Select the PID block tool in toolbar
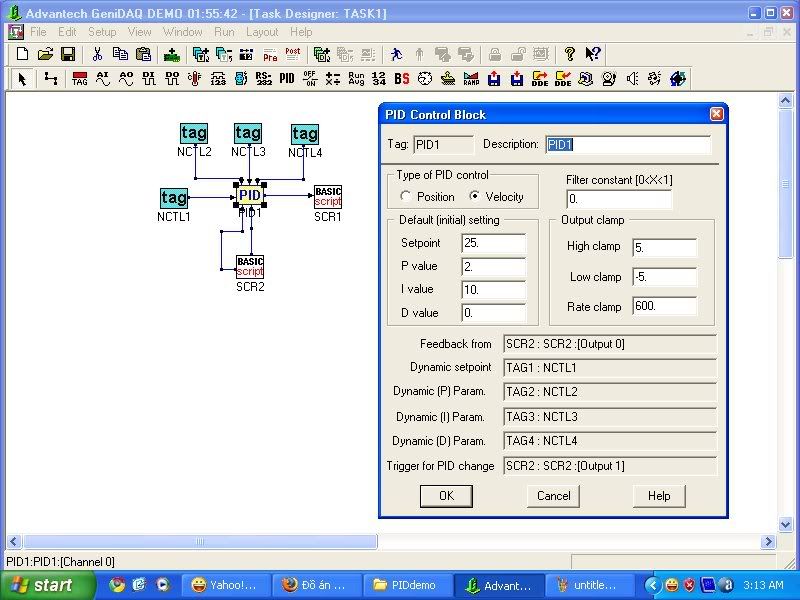 pos(287,78)
